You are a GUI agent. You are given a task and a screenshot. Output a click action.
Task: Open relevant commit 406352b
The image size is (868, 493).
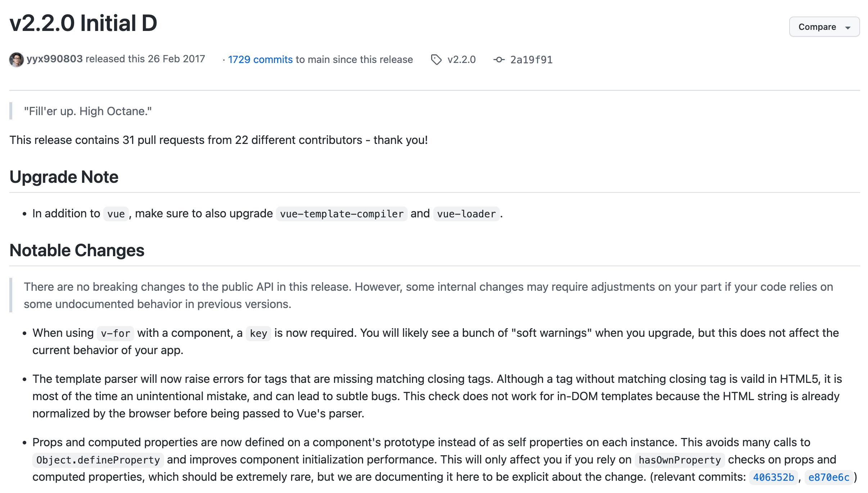[x=773, y=478]
